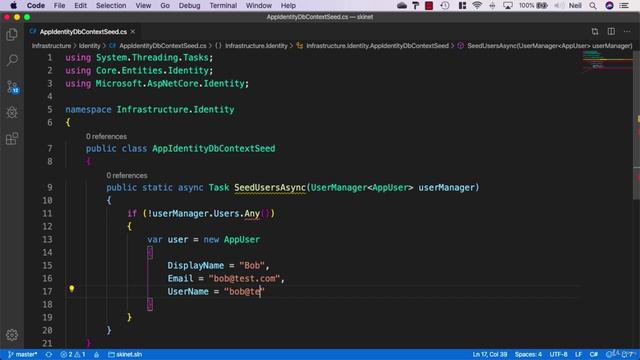Click the master branch indicator in status bar
This screenshot has width=640, height=360.
(x=23, y=354)
